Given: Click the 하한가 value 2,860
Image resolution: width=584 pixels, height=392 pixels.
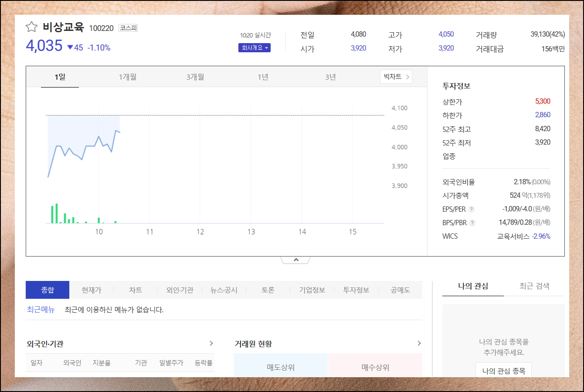Looking at the screenshot, I should (543, 115).
